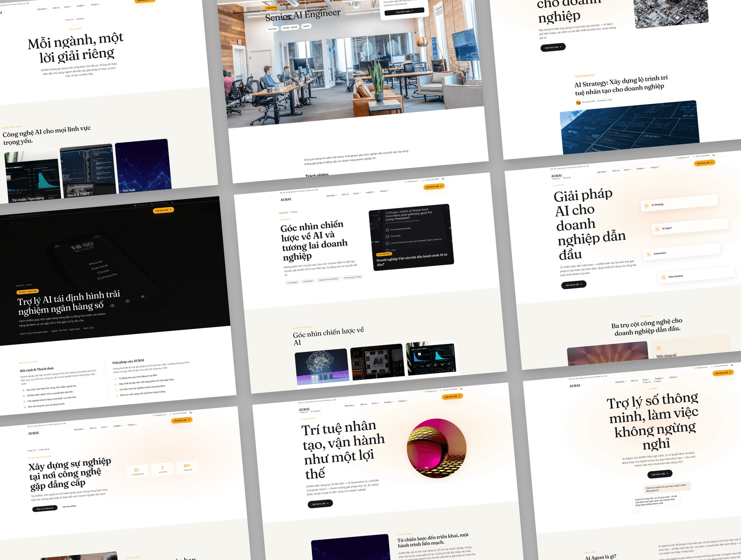The height and width of the screenshot is (560, 741).
Task: Click 'Trang chủ' breadcrumb on the dark case study page
Action: tap(20, 285)
